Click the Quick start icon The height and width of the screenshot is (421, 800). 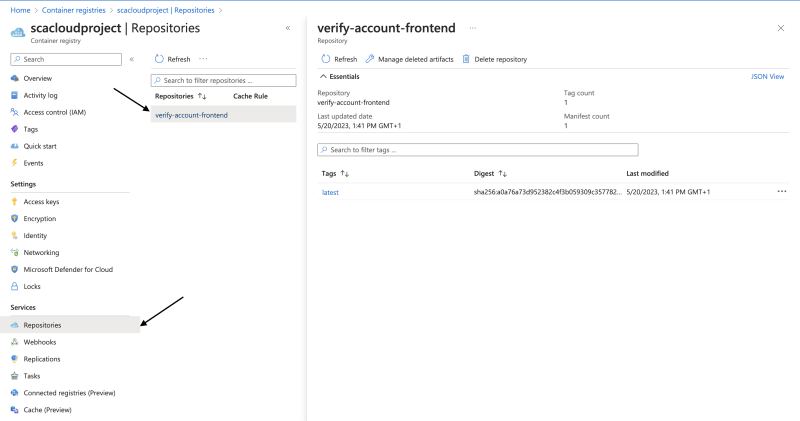(x=14, y=146)
